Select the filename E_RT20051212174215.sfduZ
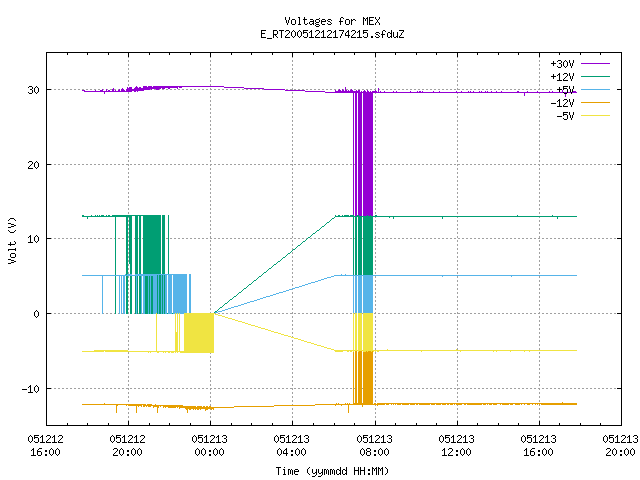This screenshot has height=480, width=640. pyautogui.click(x=332, y=34)
